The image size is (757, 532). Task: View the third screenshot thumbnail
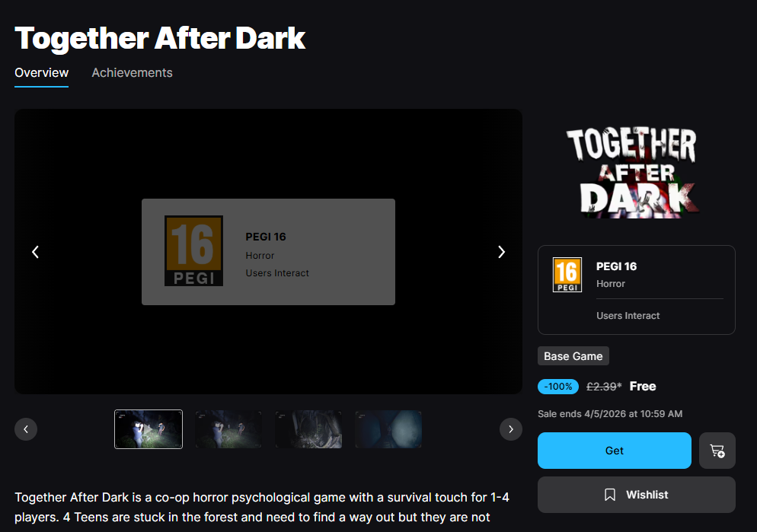(308, 429)
